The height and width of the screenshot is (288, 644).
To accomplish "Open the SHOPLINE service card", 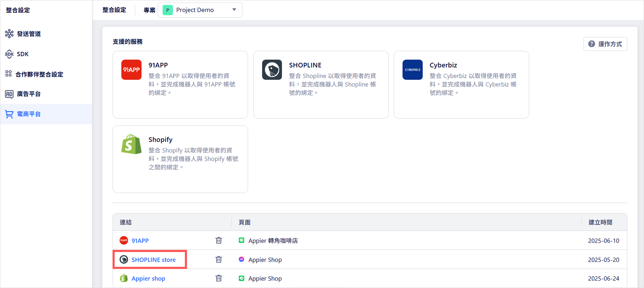I will pyautogui.click(x=321, y=85).
